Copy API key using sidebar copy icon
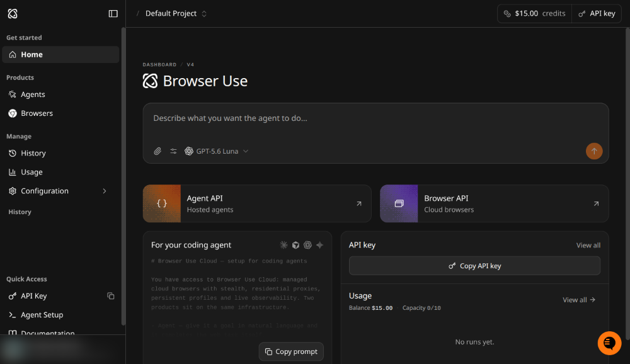This screenshot has width=630, height=364. (111, 296)
